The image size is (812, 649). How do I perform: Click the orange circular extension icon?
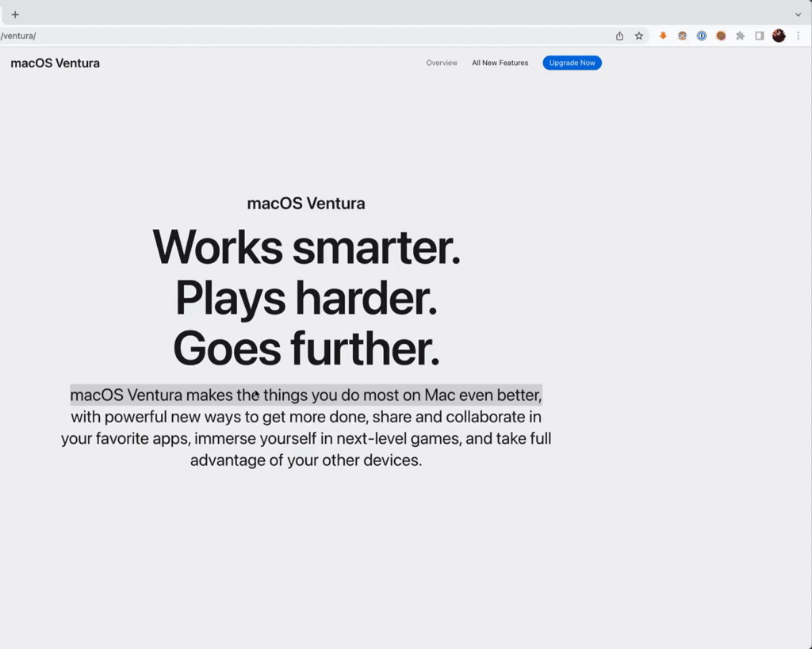click(721, 36)
